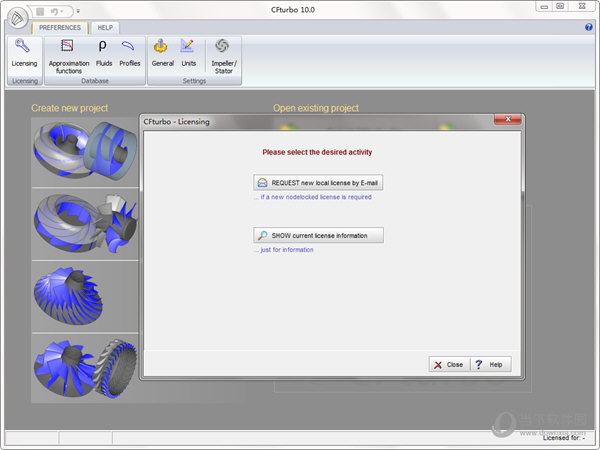Open the Fluids database

pyautogui.click(x=104, y=54)
